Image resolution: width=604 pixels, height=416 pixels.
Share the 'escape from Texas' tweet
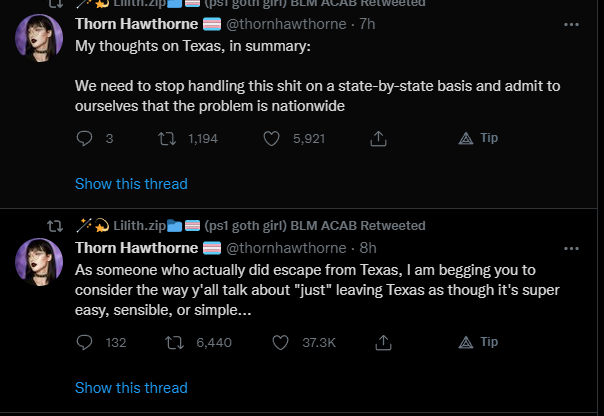click(x=383, y=342)
